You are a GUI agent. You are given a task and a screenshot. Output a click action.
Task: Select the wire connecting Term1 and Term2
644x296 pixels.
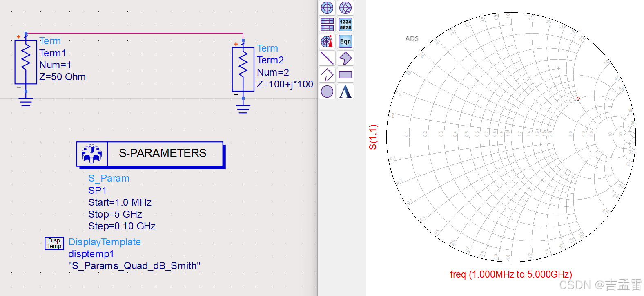[x=135, y=34]
